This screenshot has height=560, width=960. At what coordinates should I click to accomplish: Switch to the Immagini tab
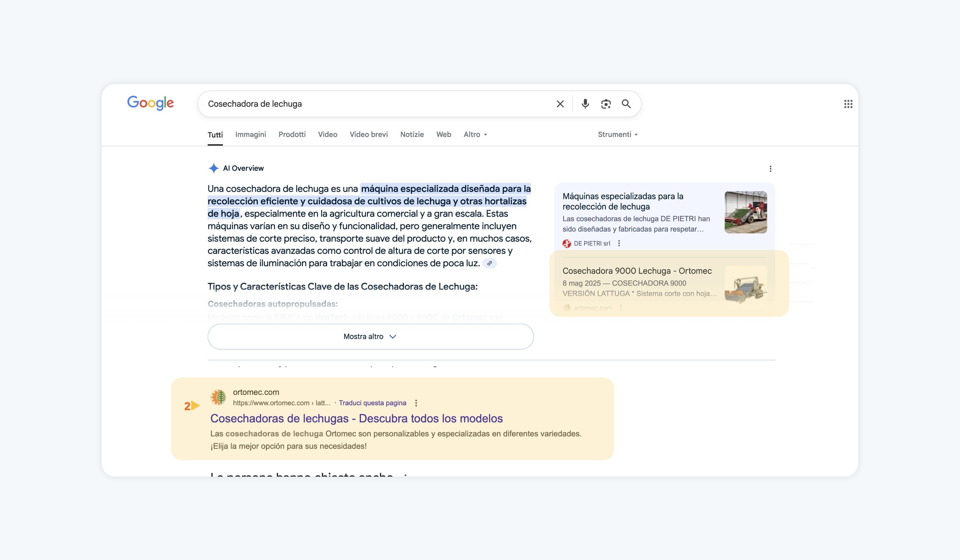point(251,134)
